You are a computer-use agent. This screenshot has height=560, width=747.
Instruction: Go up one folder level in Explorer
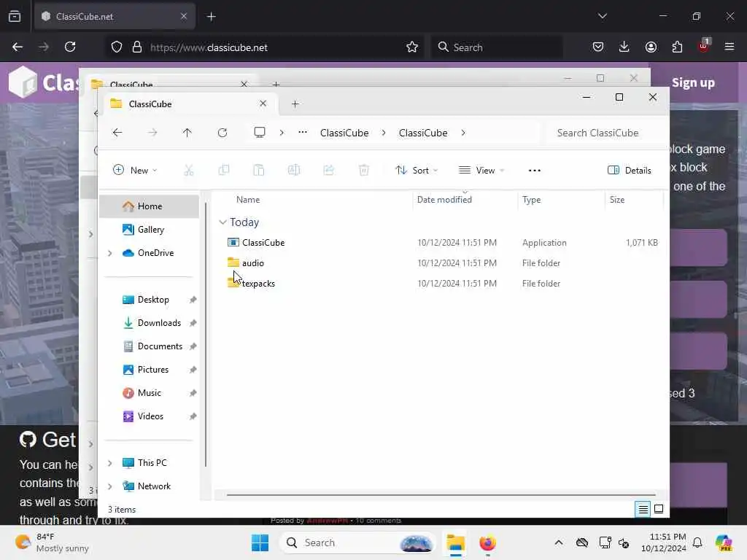(187, 133)
